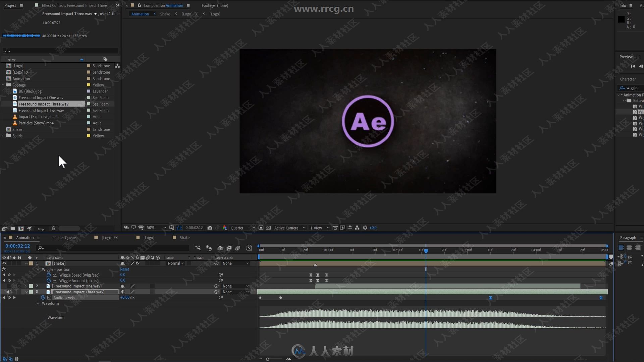Expand the Freesound Impact One layer properties
The image size is (644, 362).
point(26,286)
